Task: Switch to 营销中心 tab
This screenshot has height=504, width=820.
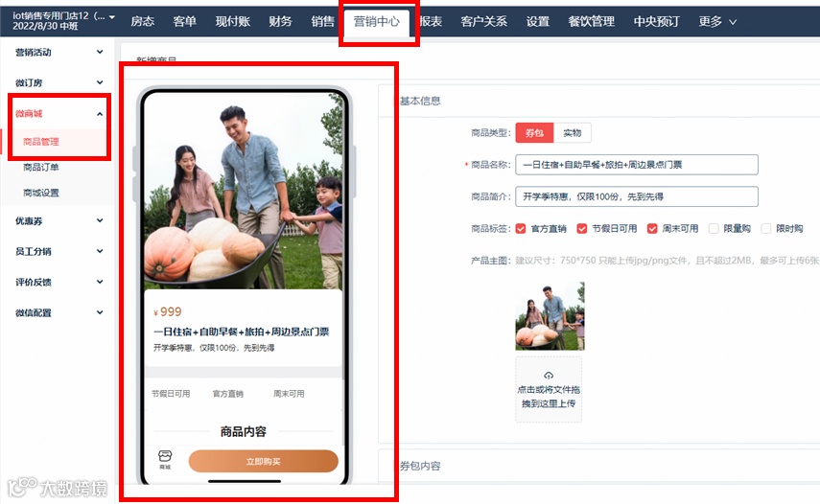Action: pos(377,21)
